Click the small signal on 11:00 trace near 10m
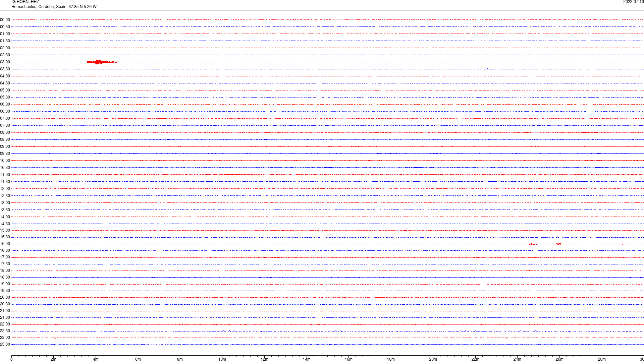Viewport: 644px width, 362px height. coord(231,175)
